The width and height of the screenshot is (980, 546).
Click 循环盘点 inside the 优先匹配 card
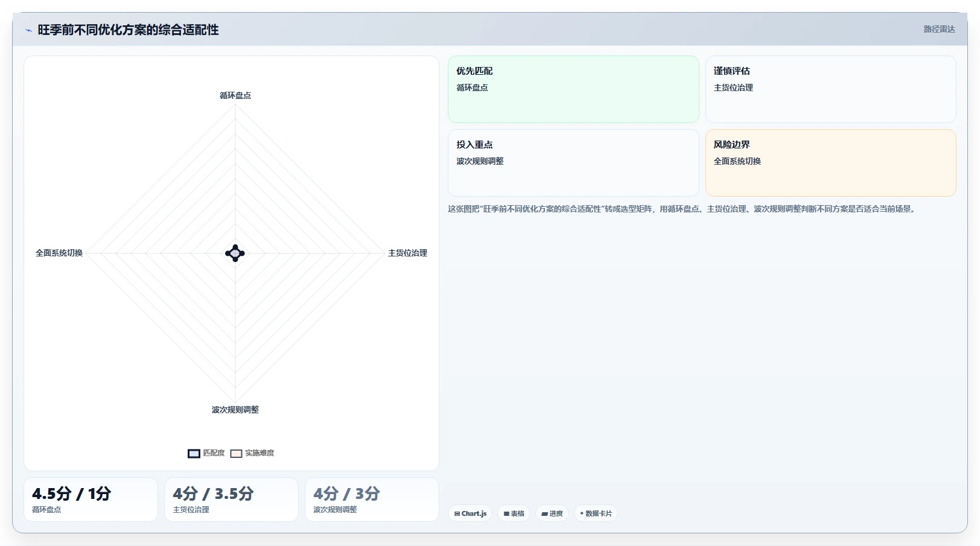(472, 87)
